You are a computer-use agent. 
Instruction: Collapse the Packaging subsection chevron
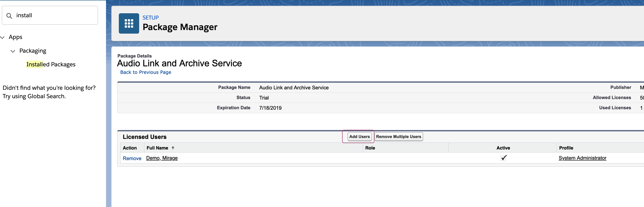click(x=13, y=51)
